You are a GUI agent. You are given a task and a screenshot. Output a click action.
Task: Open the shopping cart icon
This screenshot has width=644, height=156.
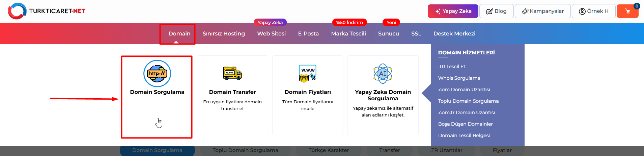627,11
